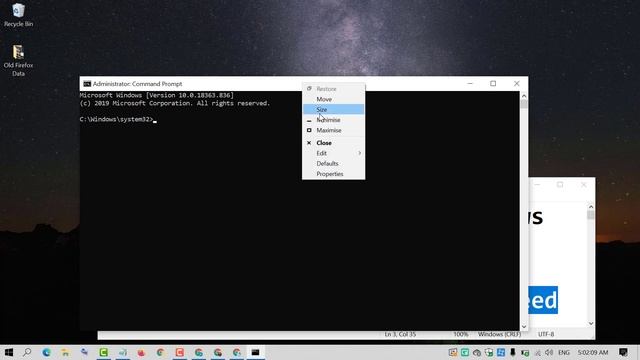Select the Old Firefox Data desktop folder
The image size is (640, 360).
tap(18, 60)
